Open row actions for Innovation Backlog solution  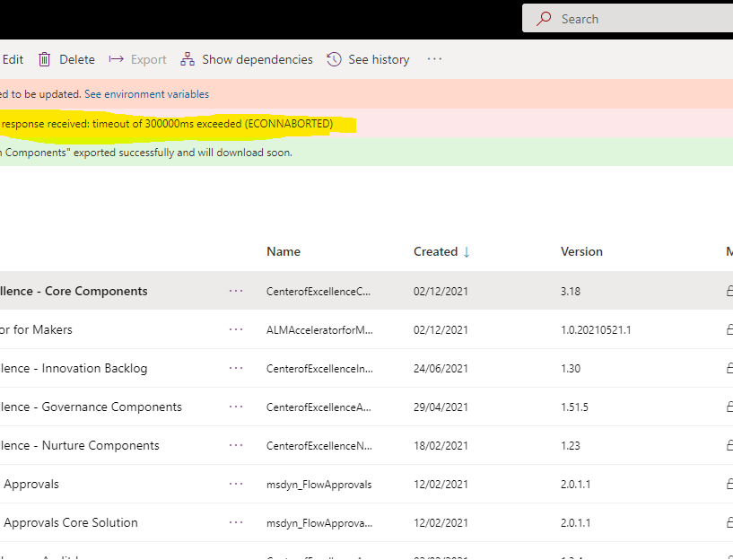coord(236,368)
